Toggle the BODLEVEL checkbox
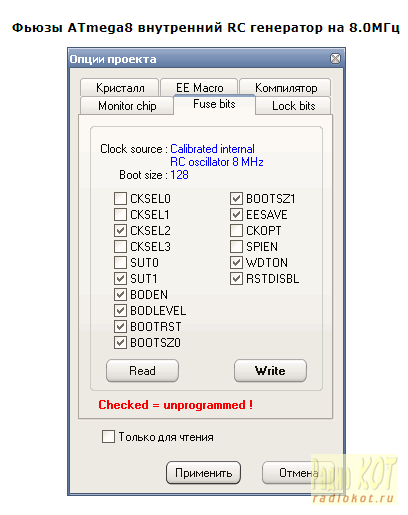This screenshot has height=515, width=408. click(120, 310)
